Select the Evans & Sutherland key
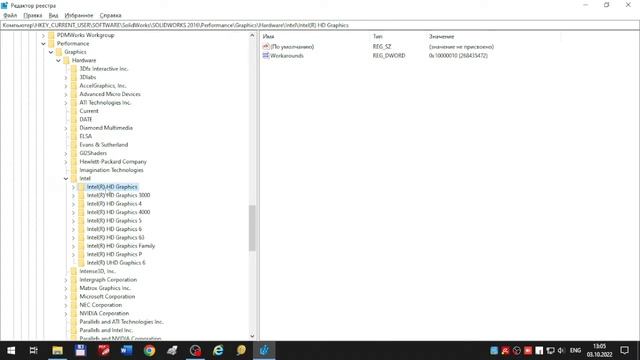 tap(104, 145)
